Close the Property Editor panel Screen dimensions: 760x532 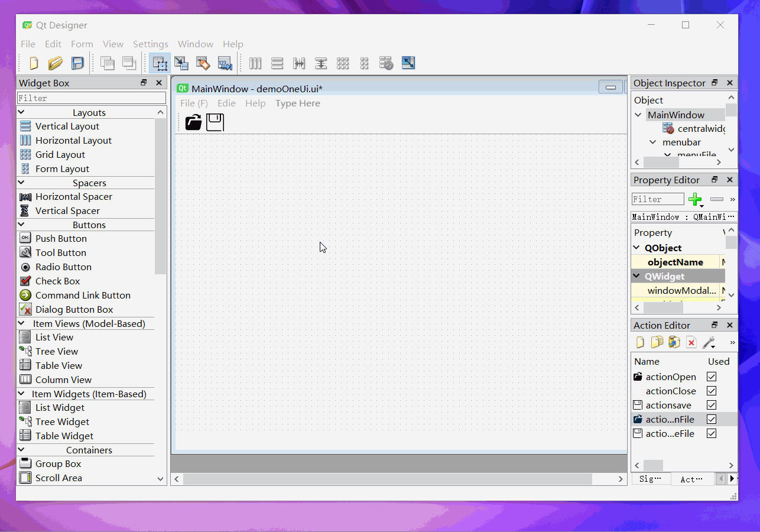[730, 180]
